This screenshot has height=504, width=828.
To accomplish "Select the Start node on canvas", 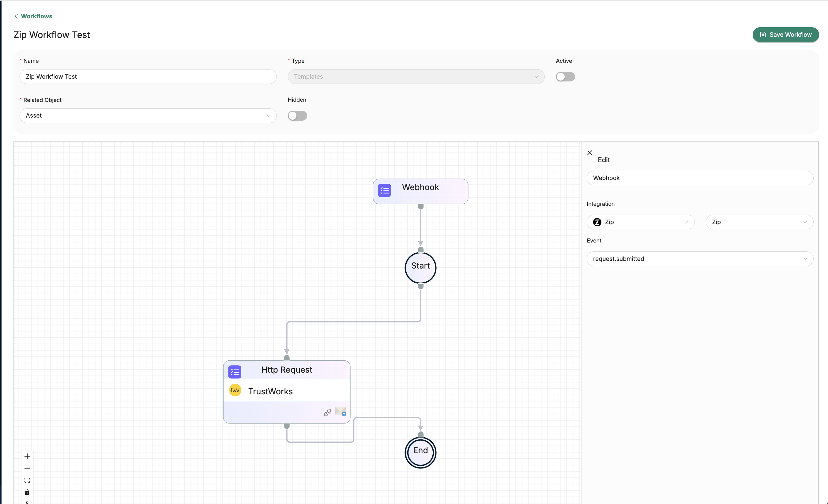I will [x=420, y=267].
